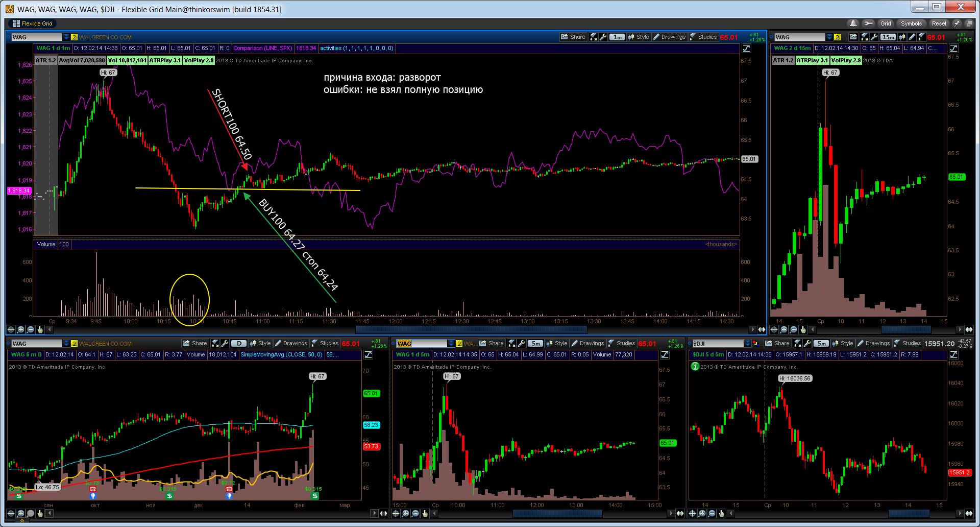Click main chart time scrollbar thumb
The image size is (980, 527).
tap(471, 329)
